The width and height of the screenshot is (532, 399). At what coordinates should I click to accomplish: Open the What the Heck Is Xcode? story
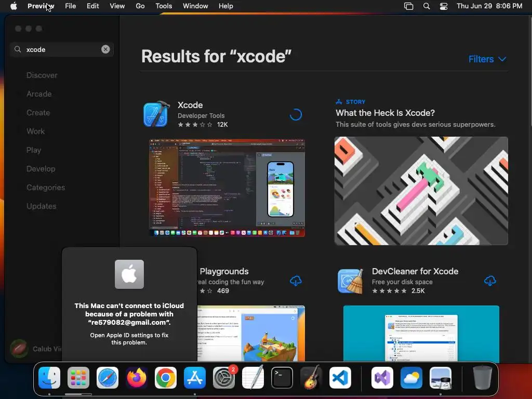(x=385, y=113)
